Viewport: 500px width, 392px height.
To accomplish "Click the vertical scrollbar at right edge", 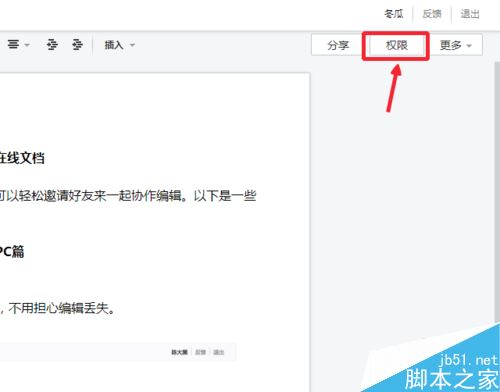I will click(497, 192).
